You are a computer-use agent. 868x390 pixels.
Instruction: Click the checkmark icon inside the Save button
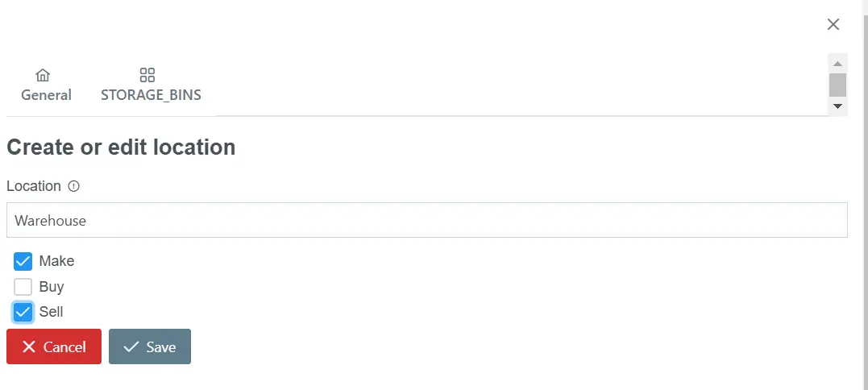pyautogui.click(x=131, y=346)
